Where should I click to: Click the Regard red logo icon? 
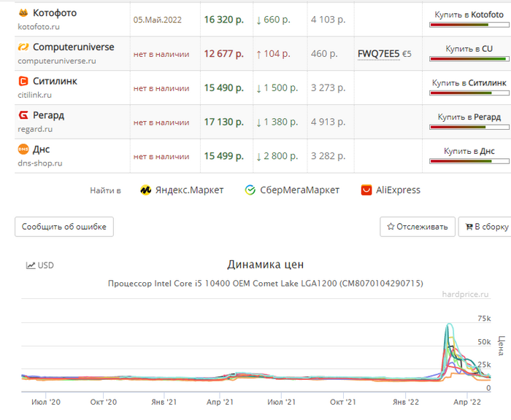click(x=23, y=115)
